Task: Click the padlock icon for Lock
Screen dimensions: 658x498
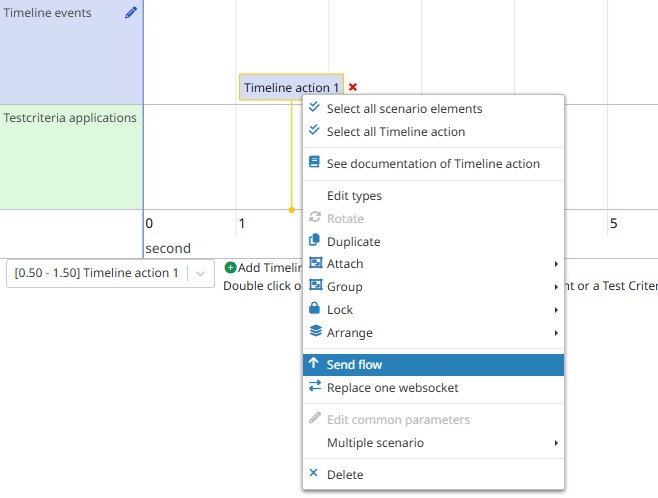Action: [314, 309]
